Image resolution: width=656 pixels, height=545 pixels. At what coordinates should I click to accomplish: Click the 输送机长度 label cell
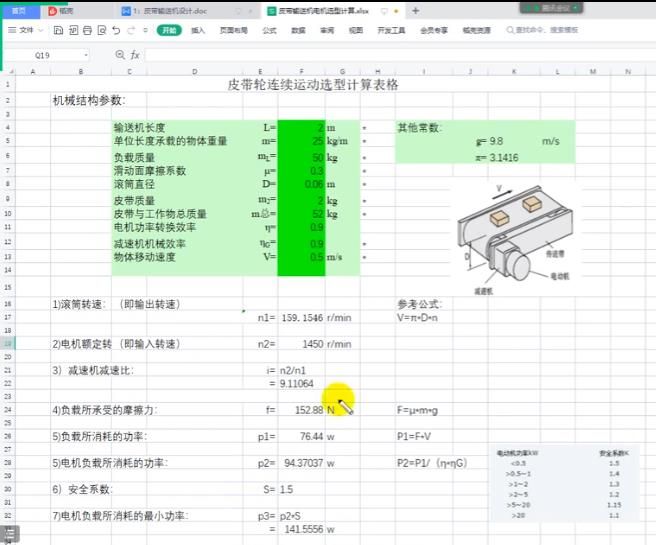140,128
